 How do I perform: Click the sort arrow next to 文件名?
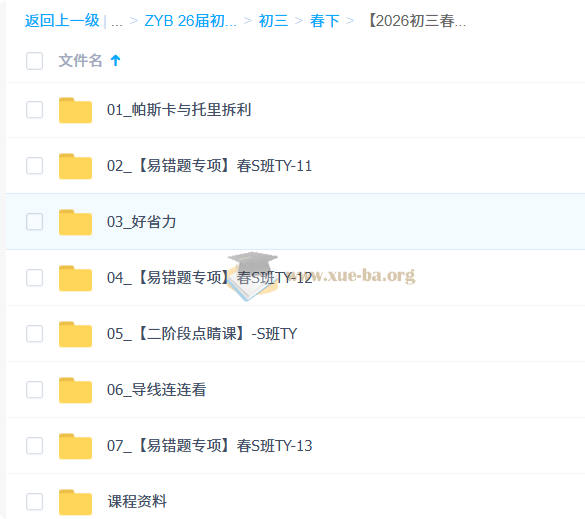point(116,60)
